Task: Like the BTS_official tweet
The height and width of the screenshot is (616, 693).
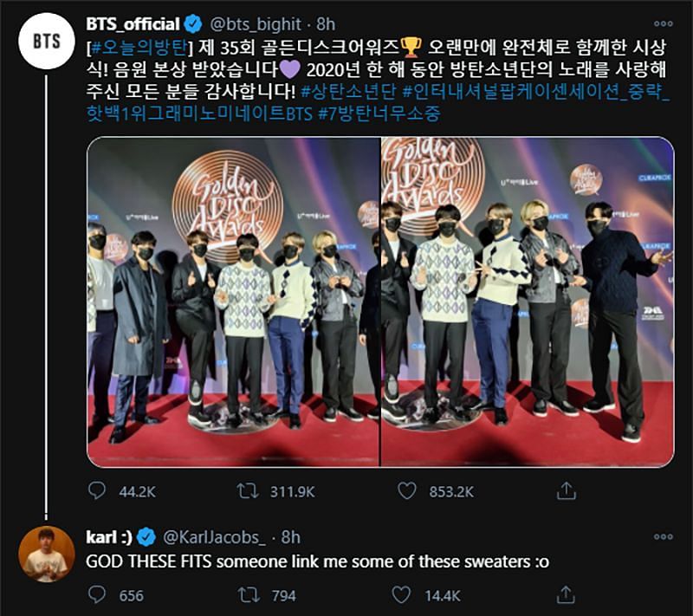Action: [x=407, y=491]
